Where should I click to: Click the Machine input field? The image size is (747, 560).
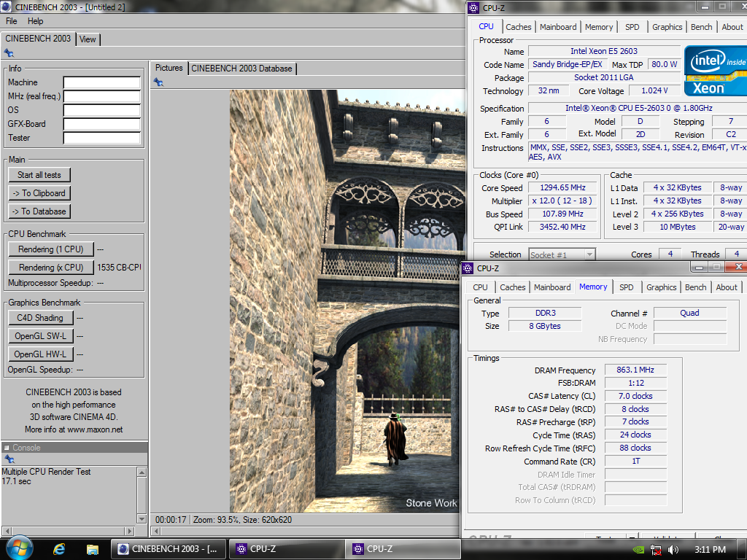pyautogui.click(x=102, y=83)
